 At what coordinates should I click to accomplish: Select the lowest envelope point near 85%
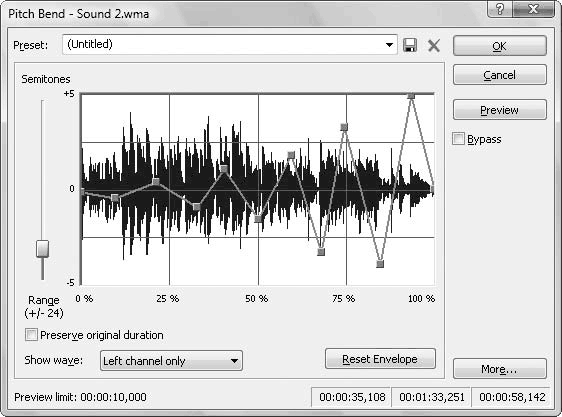(x=380, y=264)
